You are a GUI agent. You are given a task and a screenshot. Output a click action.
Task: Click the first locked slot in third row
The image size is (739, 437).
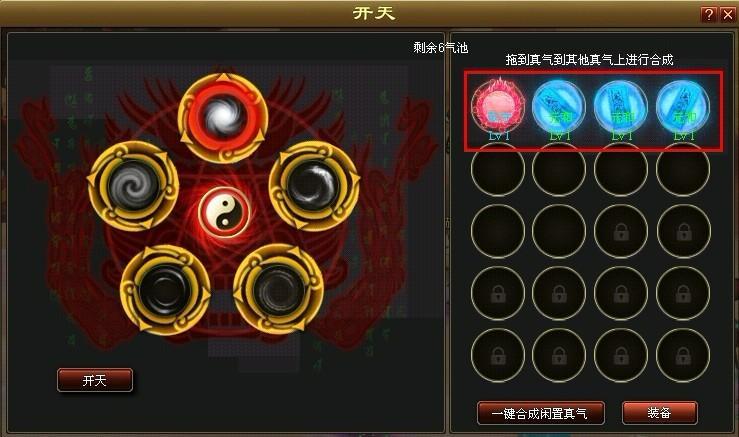click(621, 231)
